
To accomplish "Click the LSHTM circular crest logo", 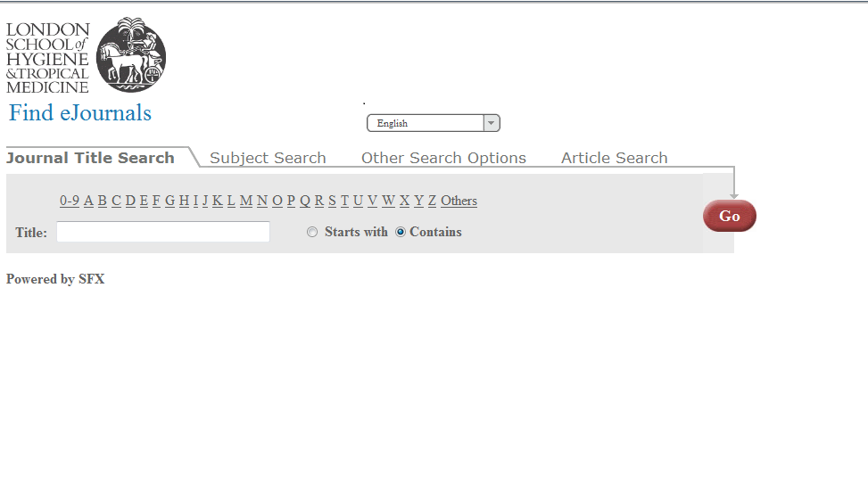I will (130, 54).
